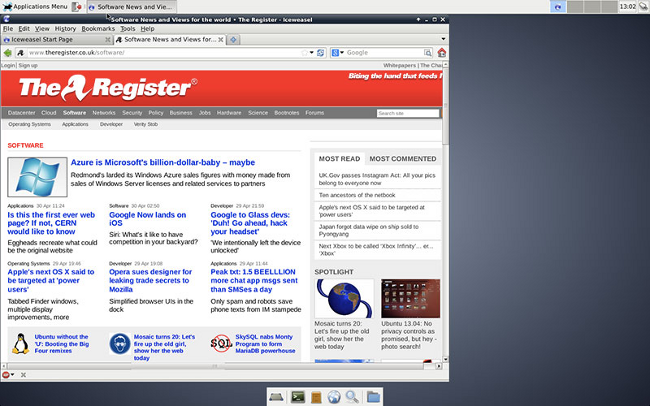The image size is (650, 406).
Task: Click the notification icon at panel right
Action: coord(643,7)
